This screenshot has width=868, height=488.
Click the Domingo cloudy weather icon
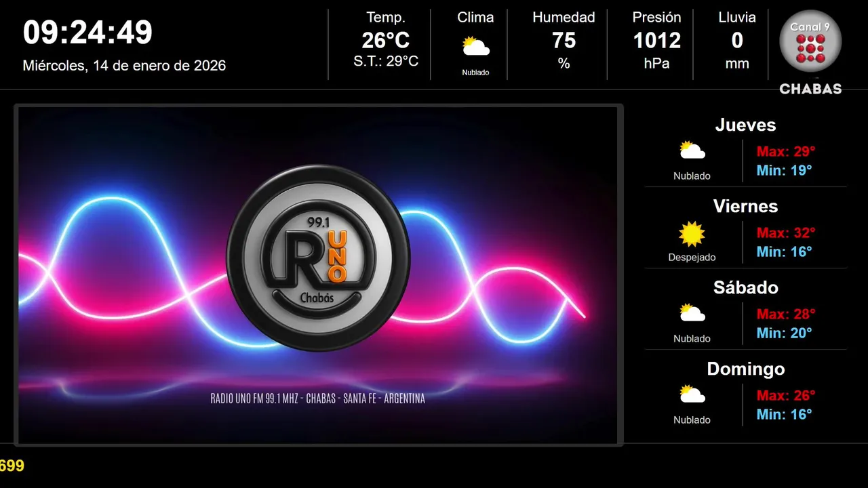point(692,394)
